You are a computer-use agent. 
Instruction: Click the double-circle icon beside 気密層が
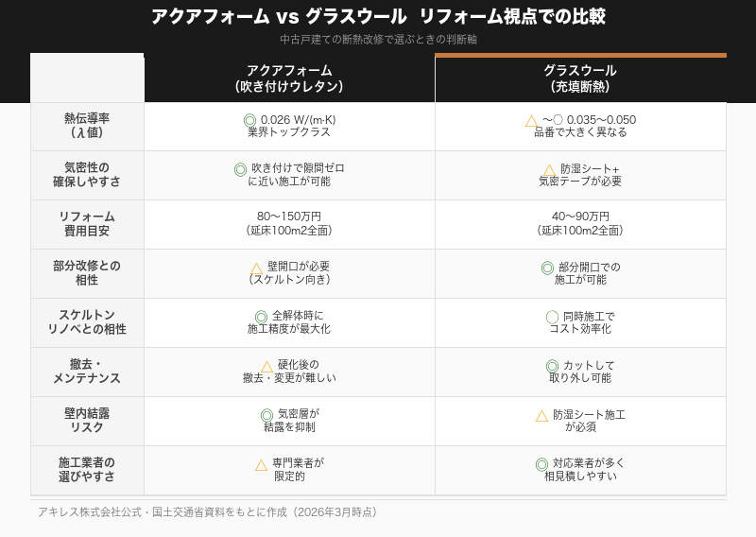[x=266, y=415]
